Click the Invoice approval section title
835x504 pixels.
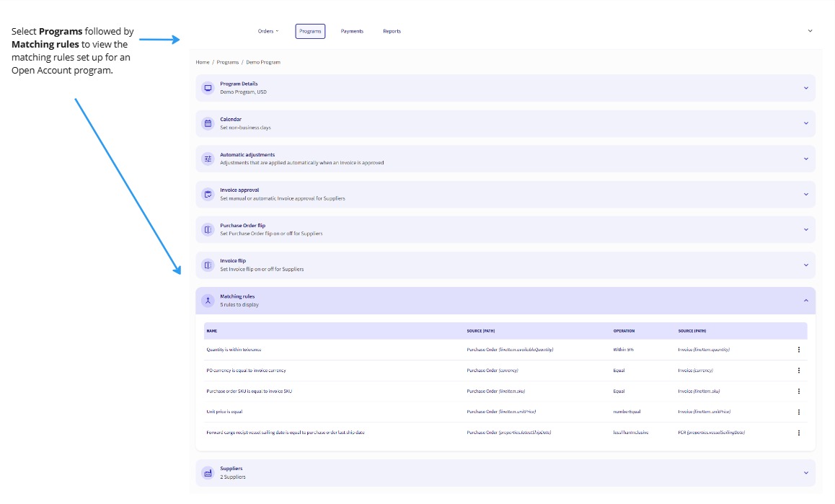(x=239, y=190)
